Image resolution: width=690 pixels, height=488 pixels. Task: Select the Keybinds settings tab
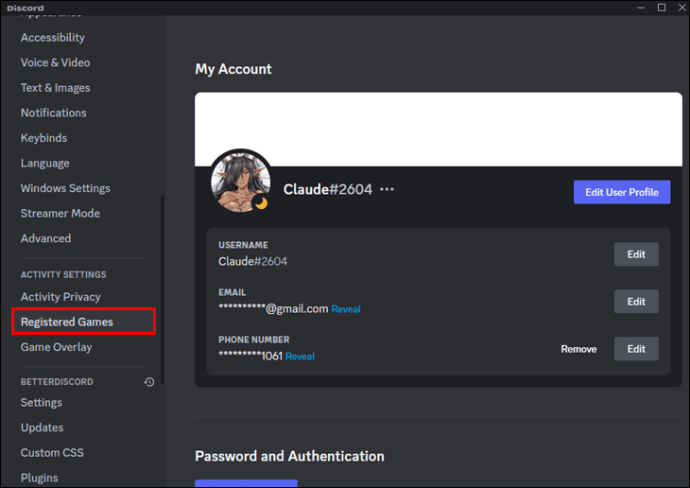pos(46,138)
